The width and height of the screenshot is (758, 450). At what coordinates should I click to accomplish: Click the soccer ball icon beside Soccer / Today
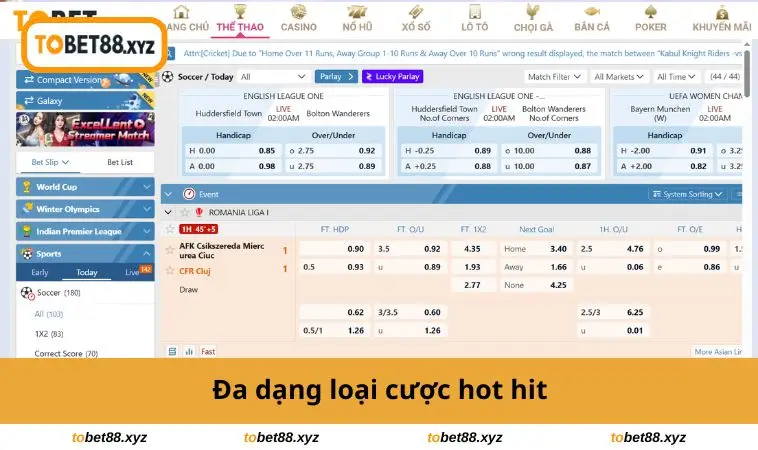(x=168, y=76)
